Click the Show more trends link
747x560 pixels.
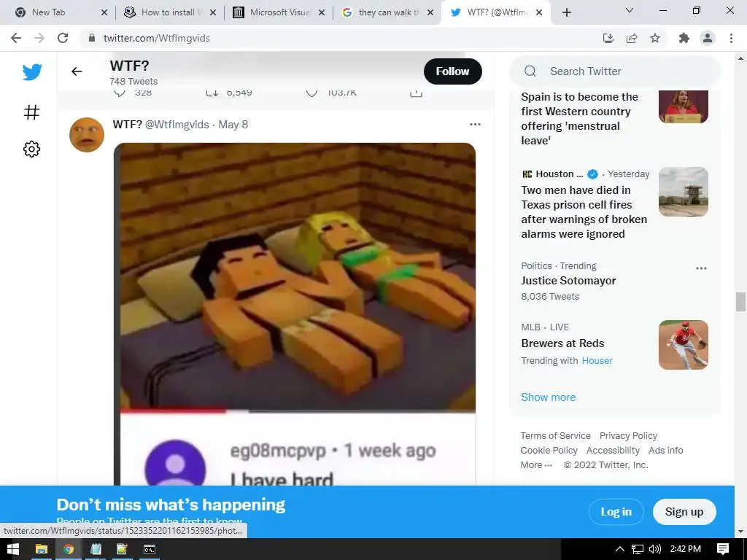(549, 397)
